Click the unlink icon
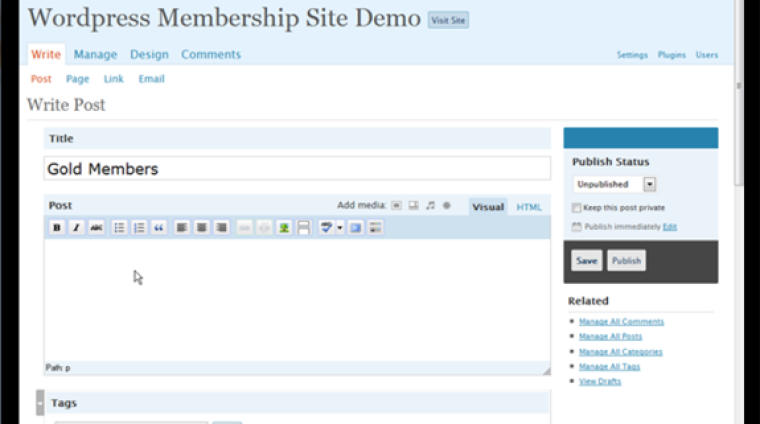 coord(264,227)
